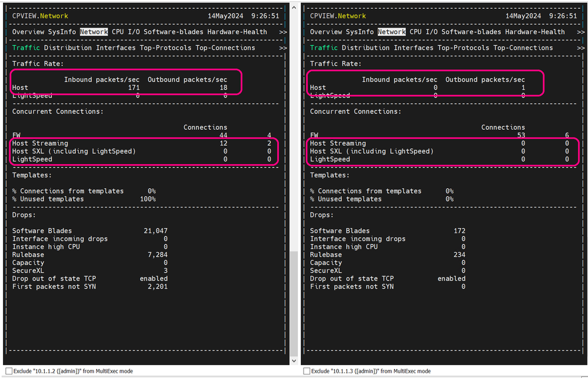The height and width of the screenshot is (378, 588).
Task: Click highlighted Network tab in left terminal
Action: (94, 32)
